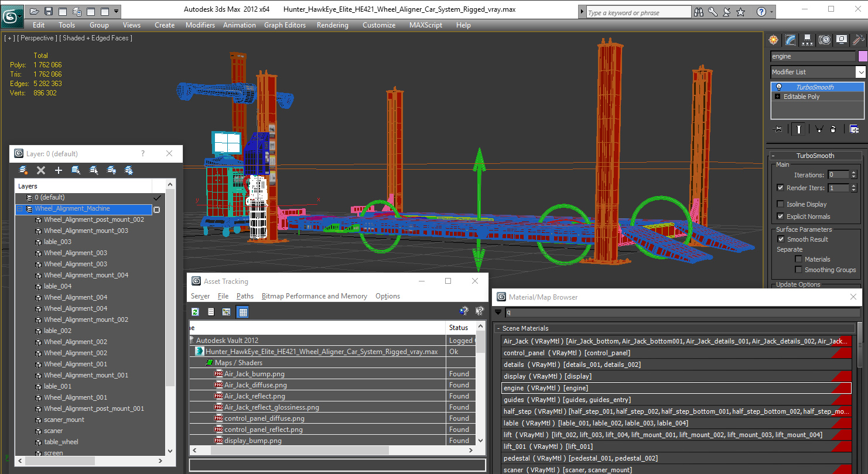The image size is (868, 474).
Task: Click Show End Result toggle icon
Action: (798, 129)
